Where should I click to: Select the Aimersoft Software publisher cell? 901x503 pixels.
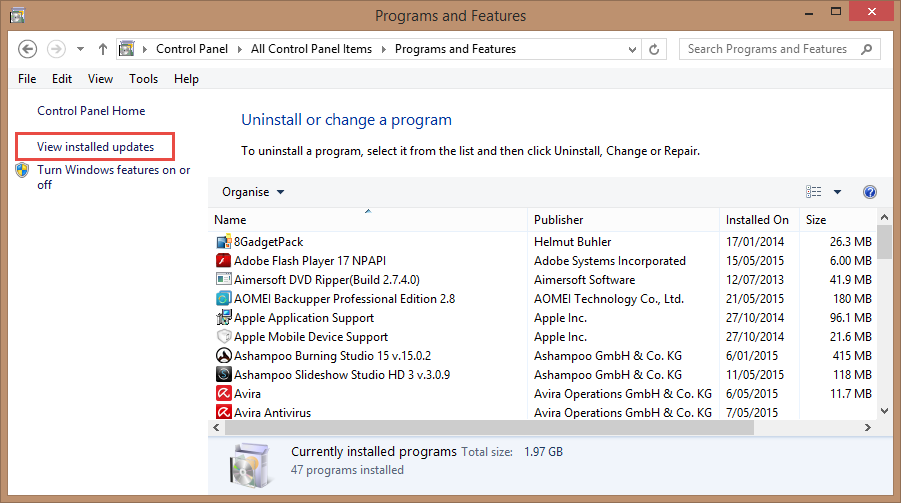(x=584, y=280)
